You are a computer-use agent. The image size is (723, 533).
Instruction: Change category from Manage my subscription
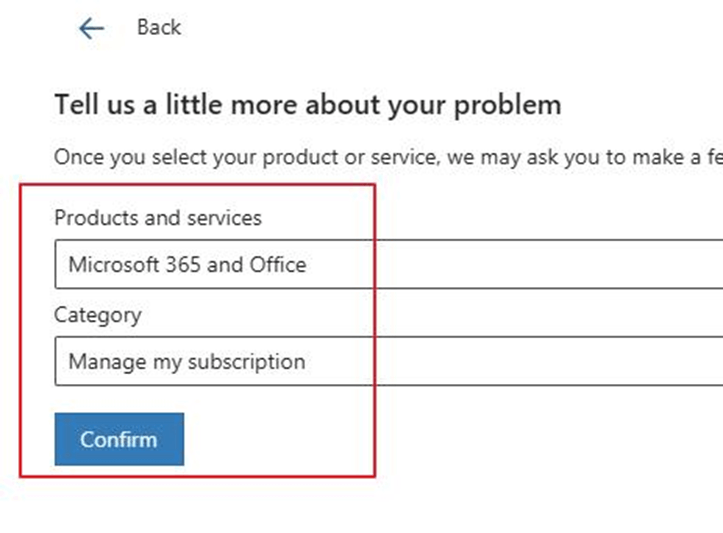[389, 361]
